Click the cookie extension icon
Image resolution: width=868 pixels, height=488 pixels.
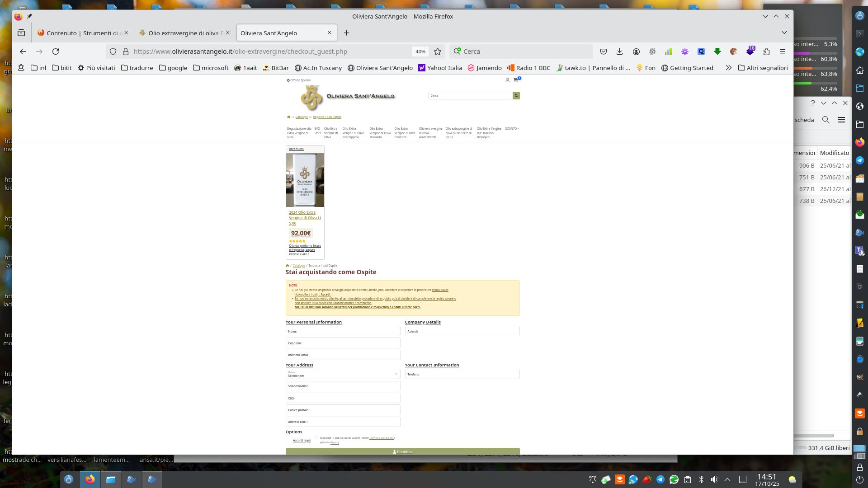[x=734, y=52]
